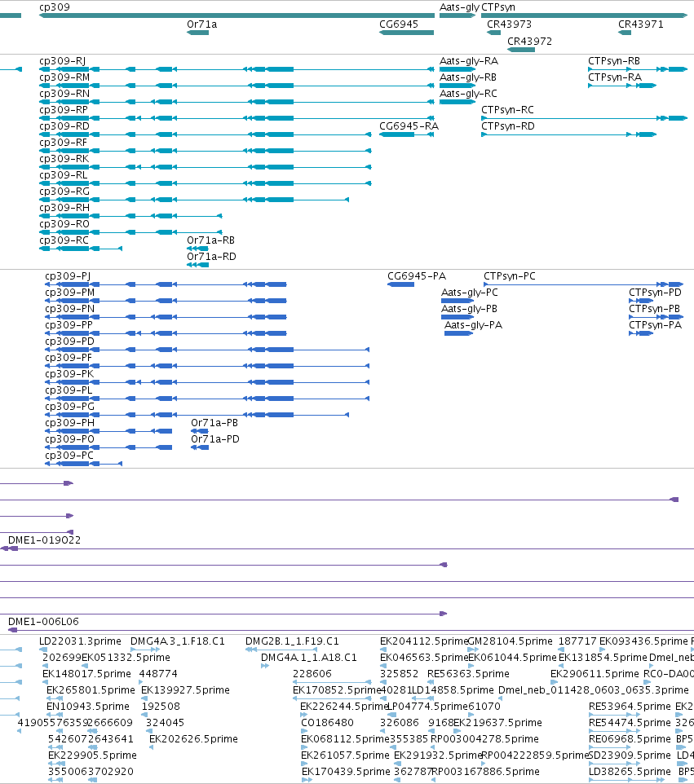
Task: Select the CTPsyn gene label
Action: click(498, 7)
